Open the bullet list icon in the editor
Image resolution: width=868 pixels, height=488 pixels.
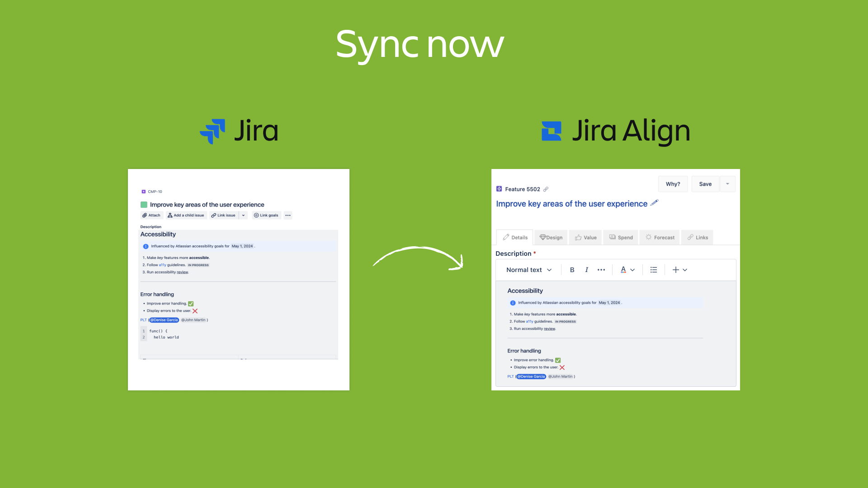(654, 270)
